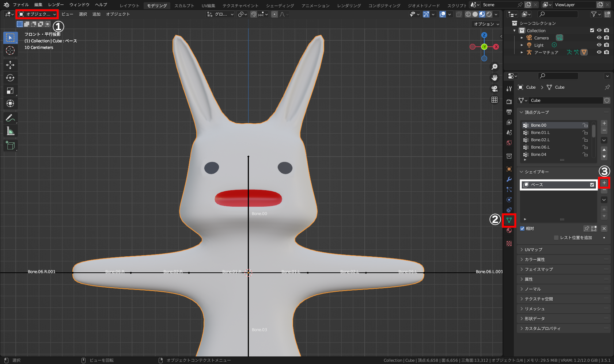Viewport: 614px width, 364px height.
Task: Click the camera view icon in the viewport
Action: tap(494, 89)
